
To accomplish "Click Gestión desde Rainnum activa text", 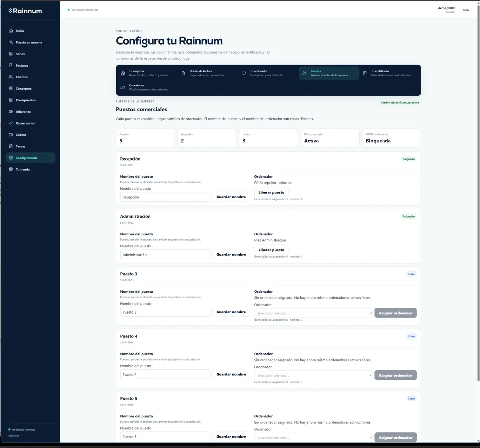I will (399, 103).
